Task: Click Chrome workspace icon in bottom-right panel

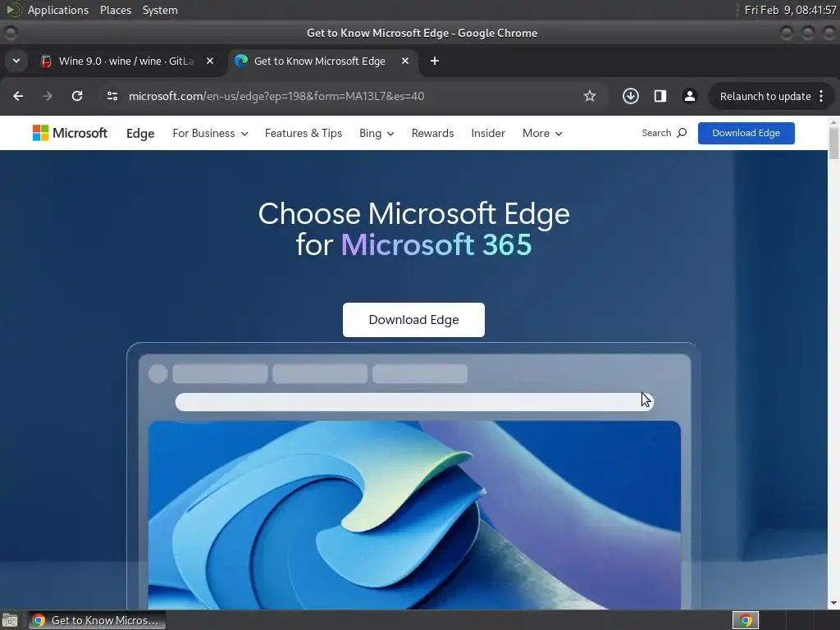Action: (745, 620)
